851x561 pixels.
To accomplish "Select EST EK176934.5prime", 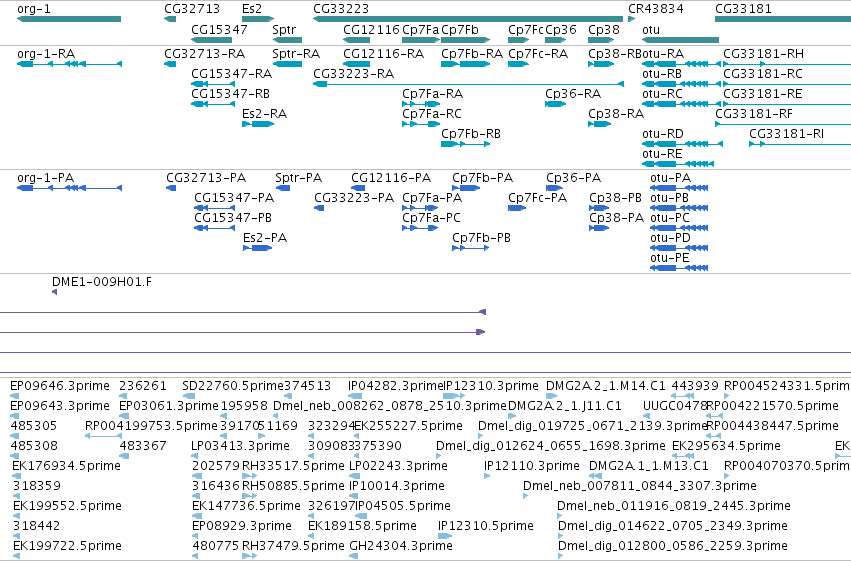I will point(16,476).
